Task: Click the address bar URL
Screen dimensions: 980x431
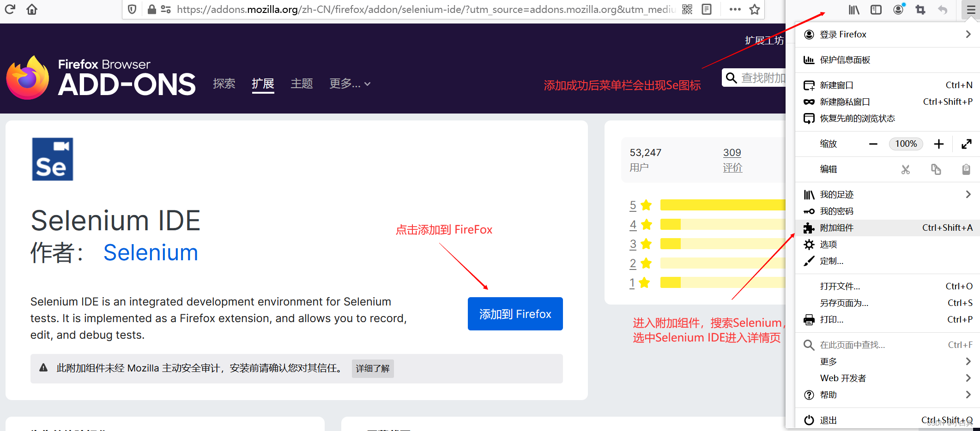Action: click(426, 9)
